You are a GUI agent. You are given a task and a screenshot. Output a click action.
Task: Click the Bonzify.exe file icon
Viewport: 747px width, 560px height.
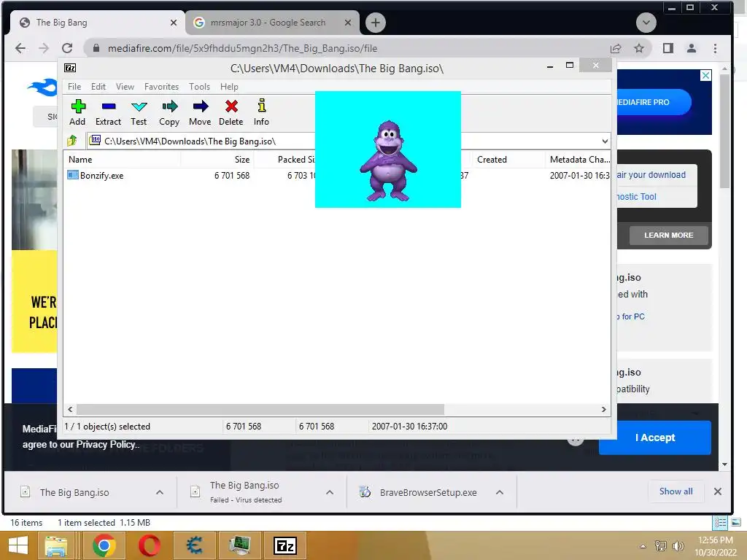click(72, 175)
